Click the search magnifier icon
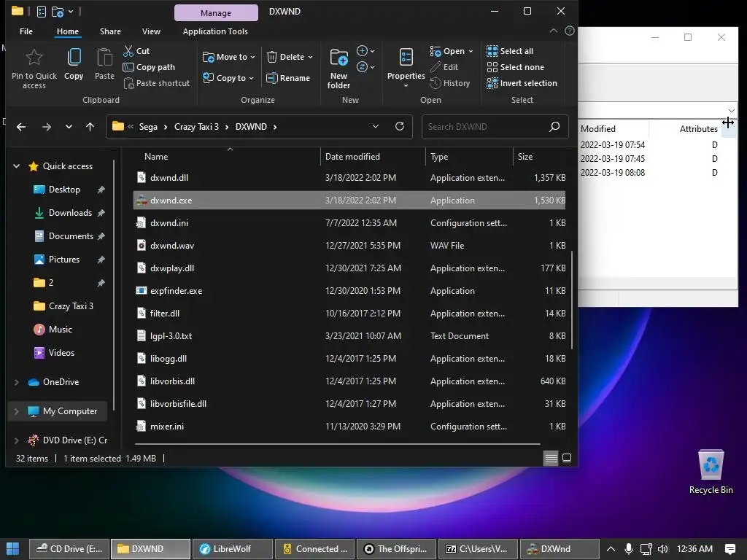This screenshot has height=560, width=747. [554, 127]
